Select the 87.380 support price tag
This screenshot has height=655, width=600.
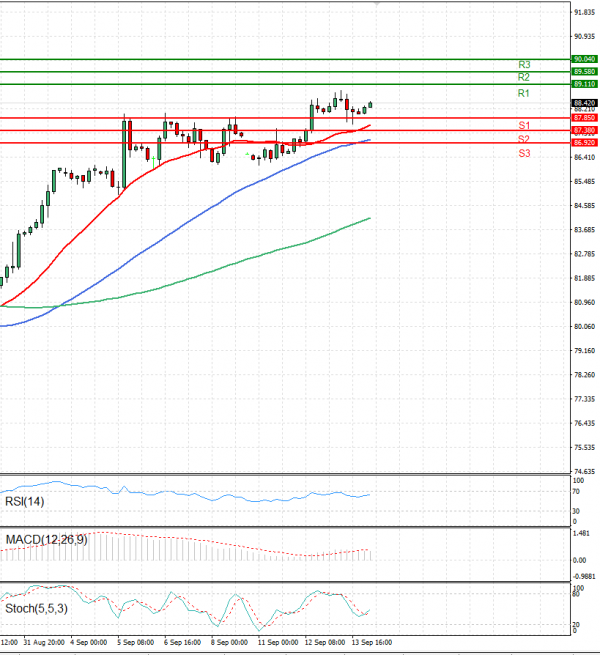click(x=585, y=130)
